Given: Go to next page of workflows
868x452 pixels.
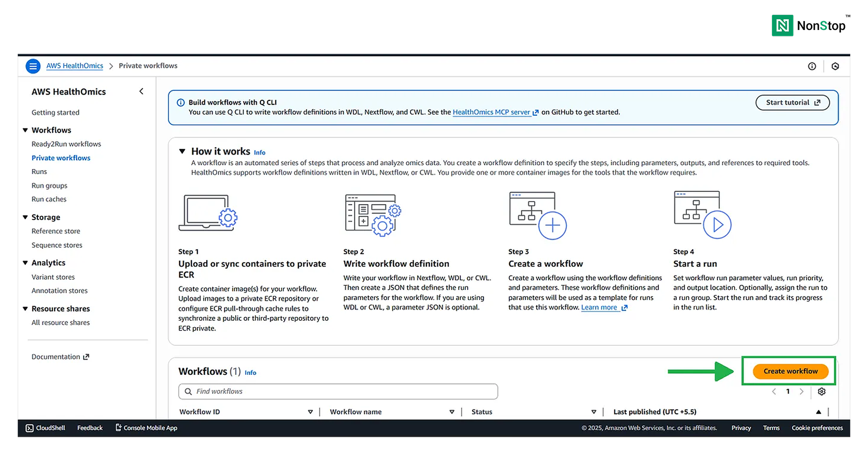Looking at the screenshot, I should point(802,392).
